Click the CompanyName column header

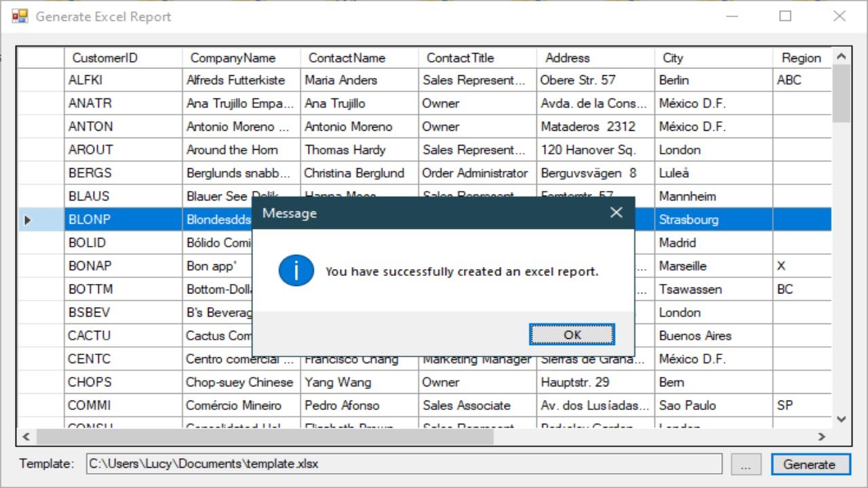pyautogui.click(x=241, y=58)
